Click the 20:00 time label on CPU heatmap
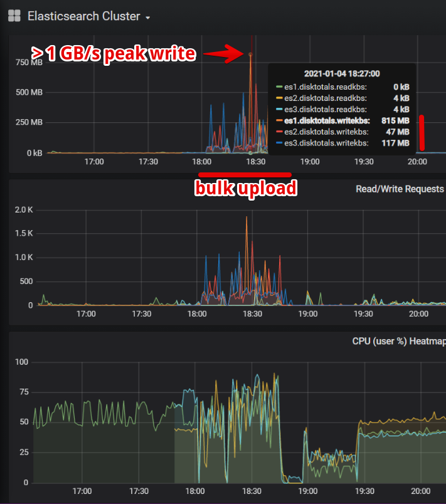The image size is (446, 504). click(x=421, y=491)
